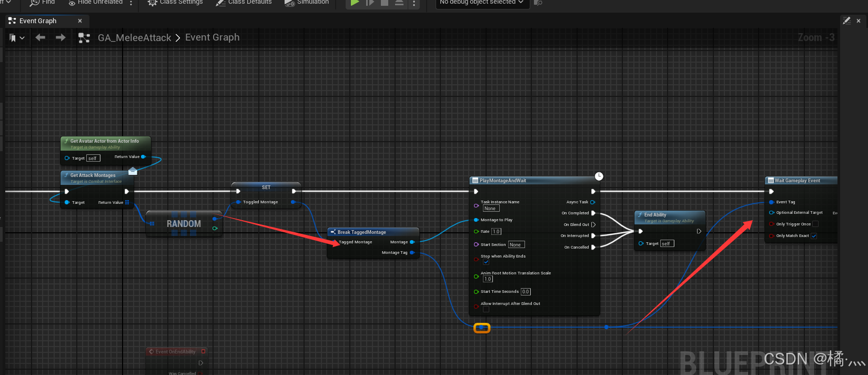Open Class Settings
This screenshot has width=868, height=375.
(175, 3)
